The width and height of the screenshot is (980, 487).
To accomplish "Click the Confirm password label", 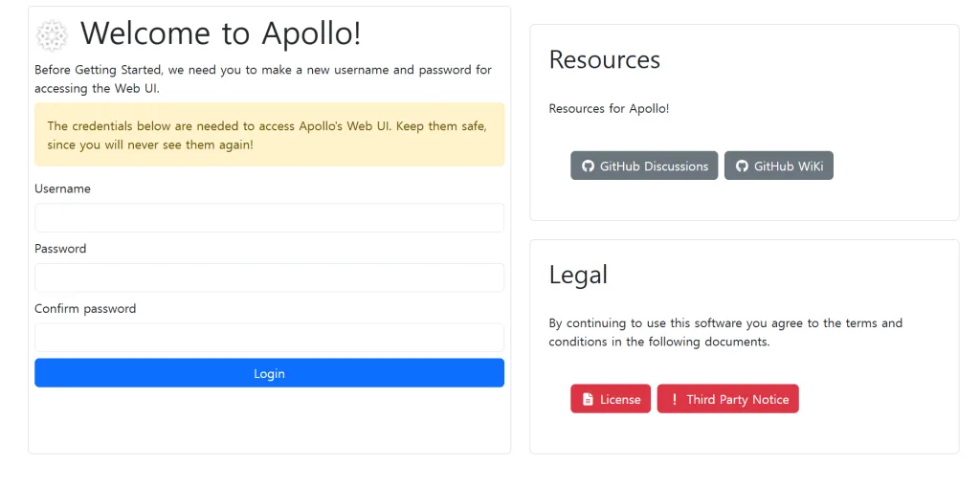I will 85,309.
